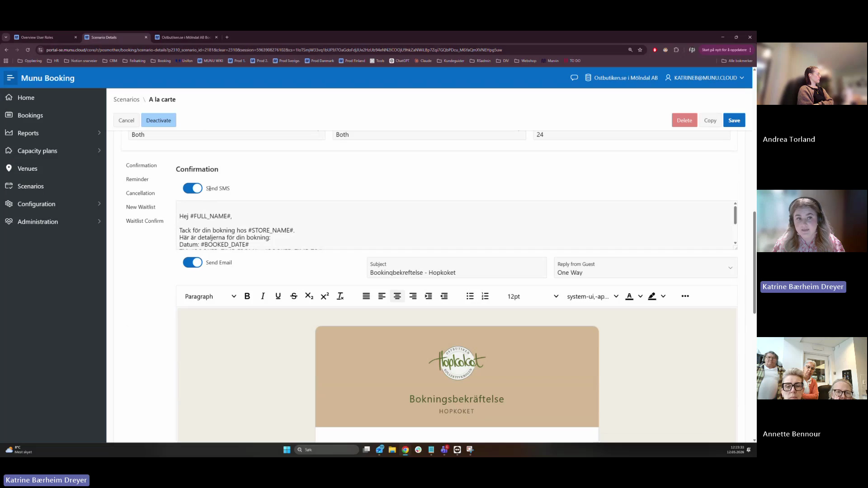Open browser extensions puzzle icon
This screenshot has width=868, height=488.
point(676,50)
